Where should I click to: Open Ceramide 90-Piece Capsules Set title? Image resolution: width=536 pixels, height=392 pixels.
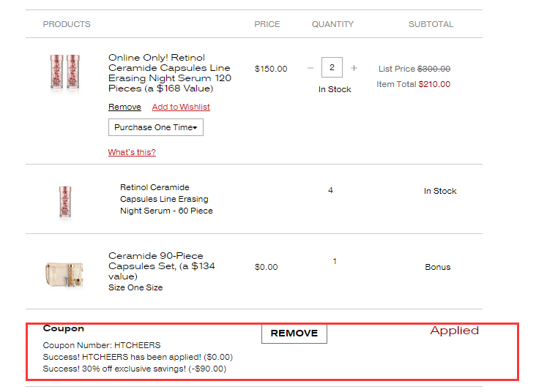tap(162, 266)
